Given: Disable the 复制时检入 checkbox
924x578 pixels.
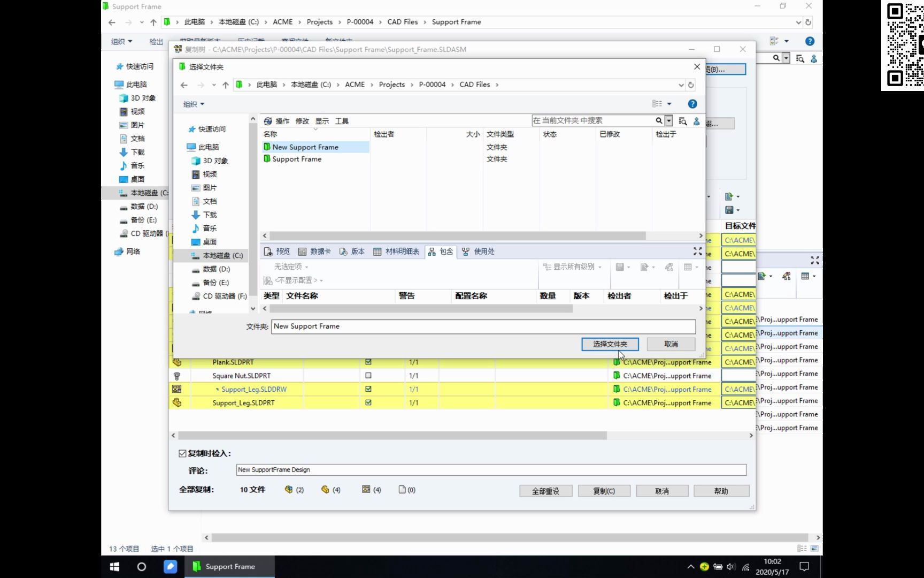Looking at the screenshot, I should pyautogui.click(x=182, y=453).
